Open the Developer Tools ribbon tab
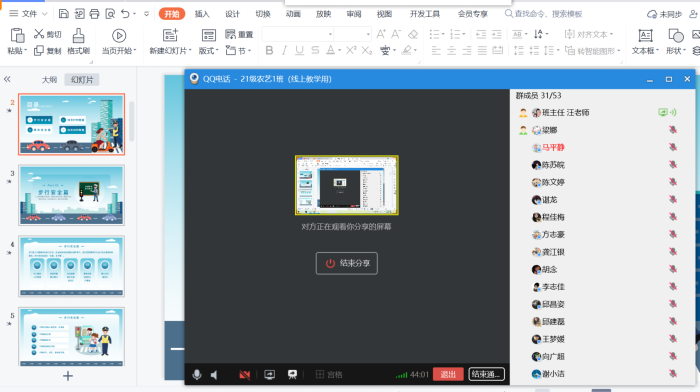The height and width of the screenshot is (392, 700). click(425, 14)
